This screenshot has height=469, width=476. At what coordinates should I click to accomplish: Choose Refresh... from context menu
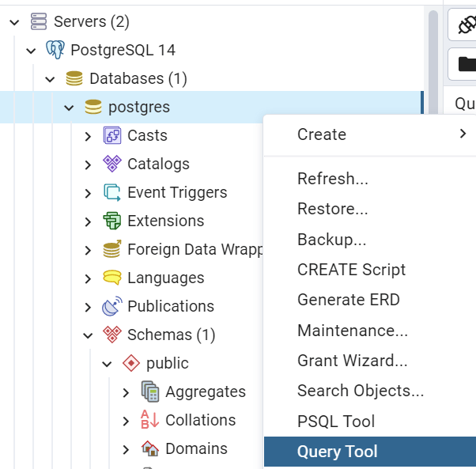pos(370,179)
